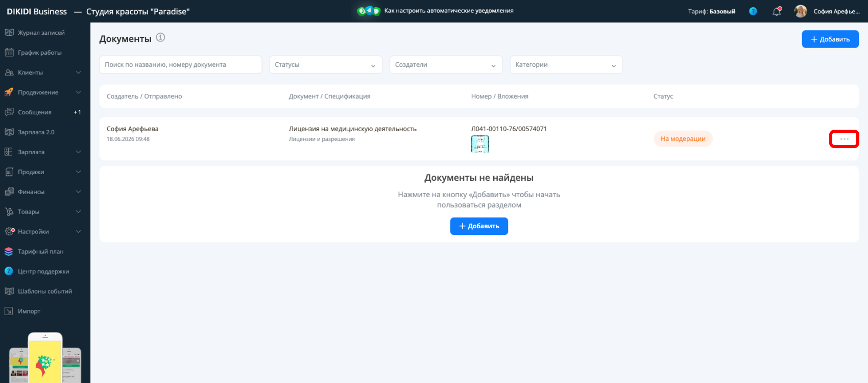
Task: Click the date 18.06.2026 09:48
Action: (128, 139)
